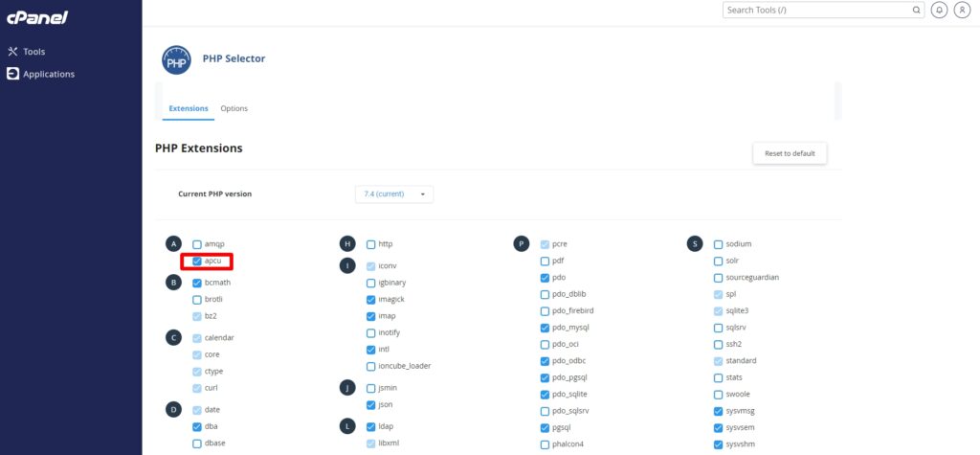Open the PHP version 7.4 dropdown
Viewport: 980px width, 455px height.
pyautogui.click(x=393, y=194)
